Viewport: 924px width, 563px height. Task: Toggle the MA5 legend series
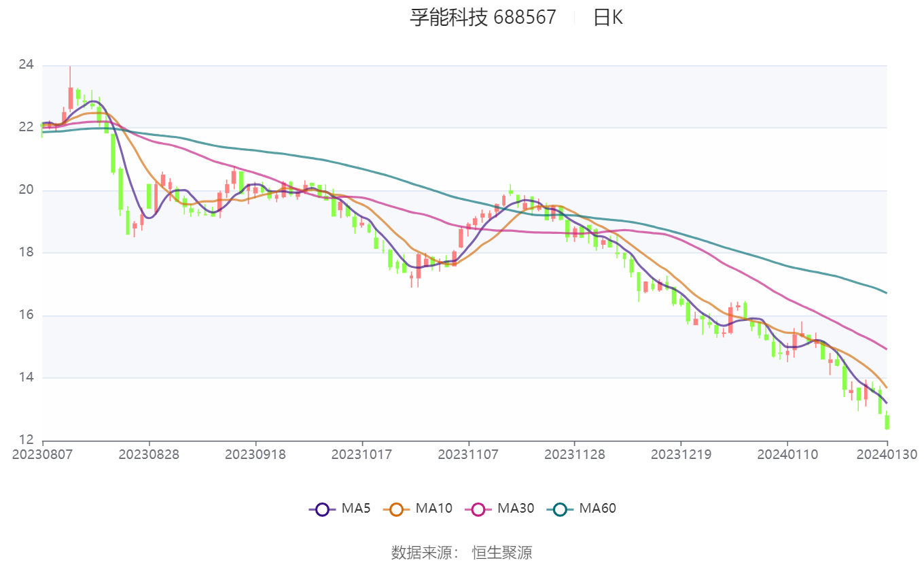(x=339, y=509)
